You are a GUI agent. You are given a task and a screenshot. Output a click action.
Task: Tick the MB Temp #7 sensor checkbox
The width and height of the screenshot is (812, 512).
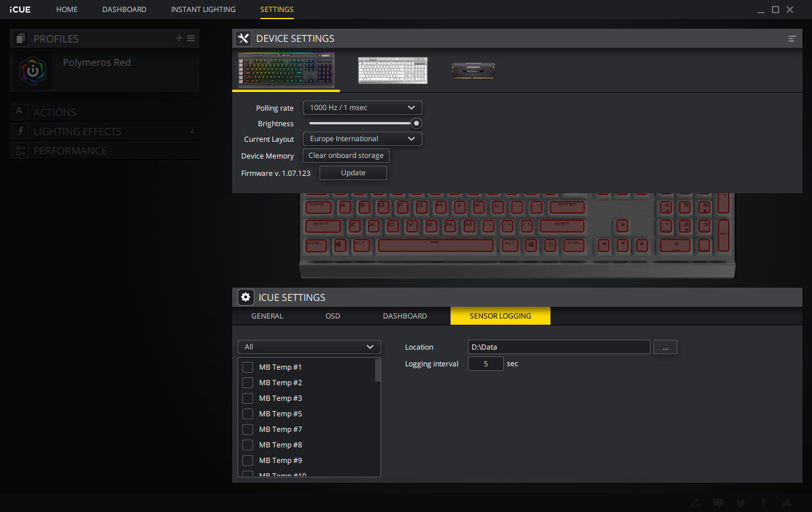click(x=248, y=429)
